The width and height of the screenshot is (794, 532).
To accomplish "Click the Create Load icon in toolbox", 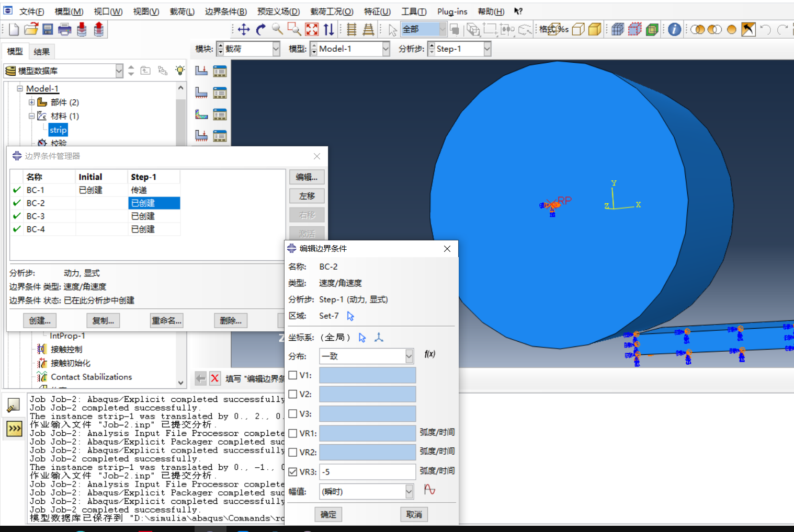I will 201,71.
